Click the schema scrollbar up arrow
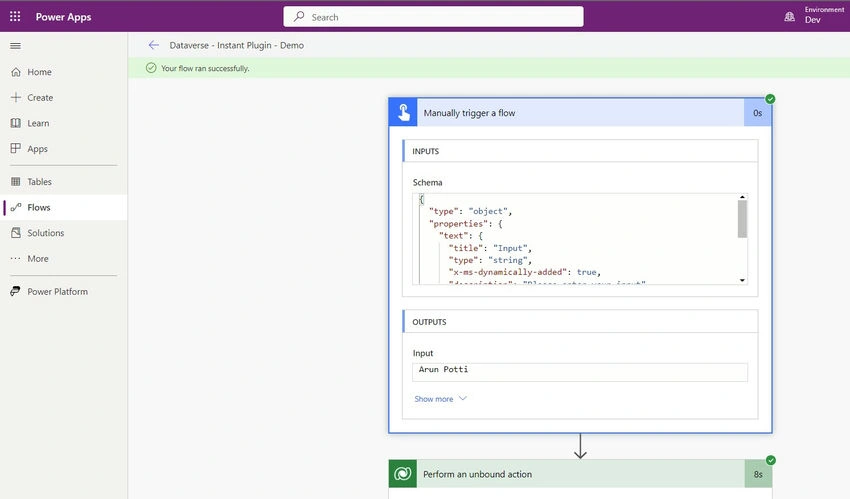The image size is (850, 499). (x=742, y=197)
